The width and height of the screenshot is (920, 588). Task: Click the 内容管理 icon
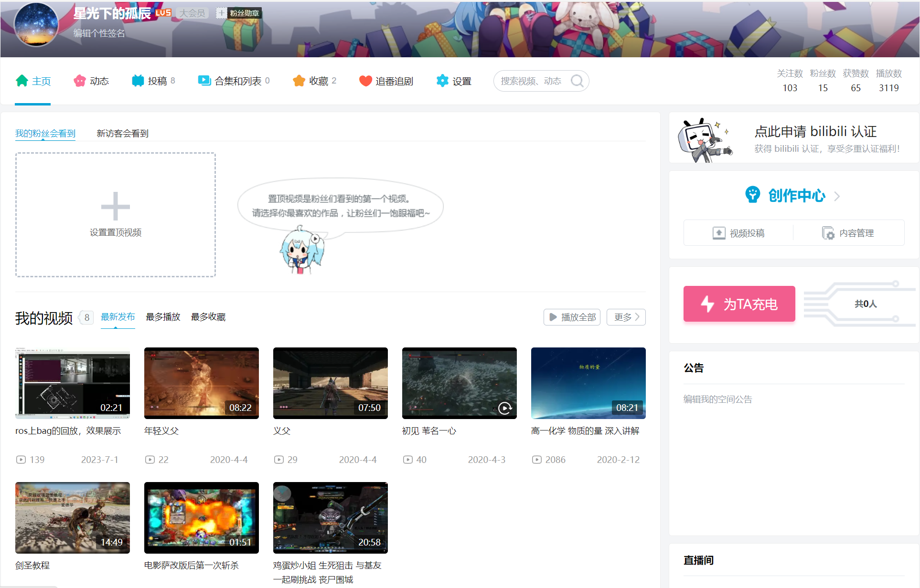828,233
